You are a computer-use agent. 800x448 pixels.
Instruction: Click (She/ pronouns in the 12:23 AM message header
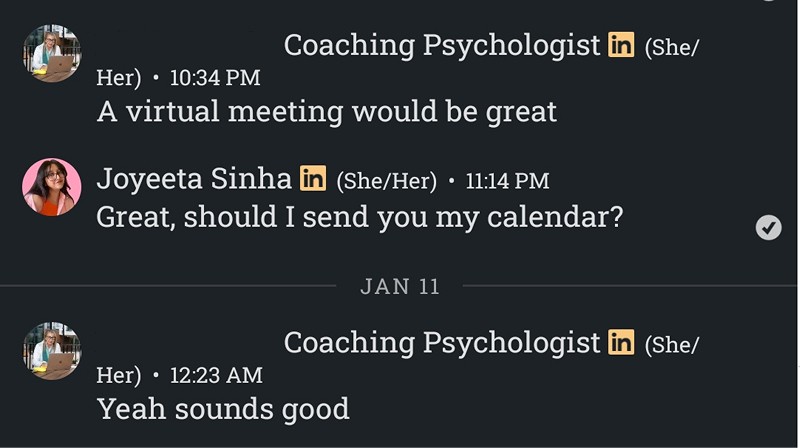671,345
